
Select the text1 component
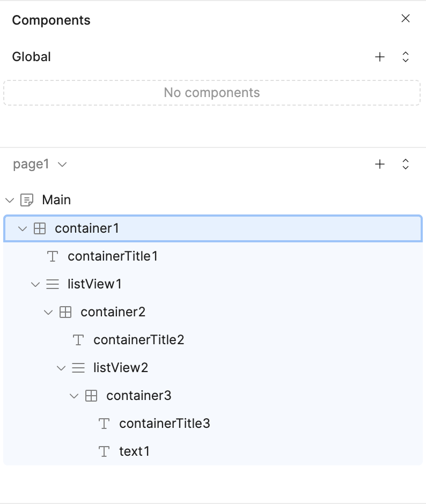pyautogui.click(x=134, y=451)
